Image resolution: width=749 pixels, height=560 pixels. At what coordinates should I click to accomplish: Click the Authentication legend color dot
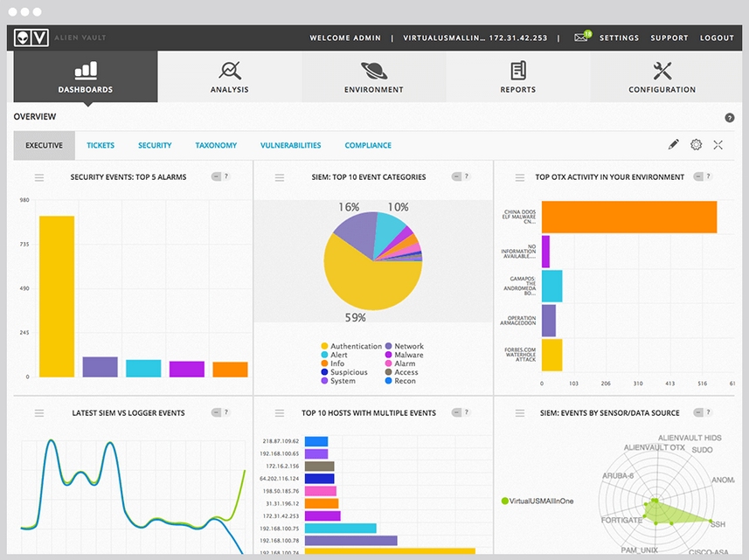tap(324, 346)
